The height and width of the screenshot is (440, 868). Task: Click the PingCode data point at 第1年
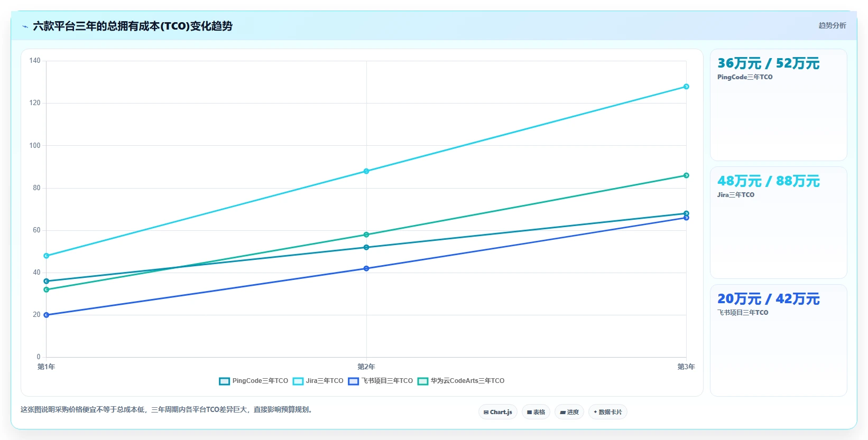[47, 281]
